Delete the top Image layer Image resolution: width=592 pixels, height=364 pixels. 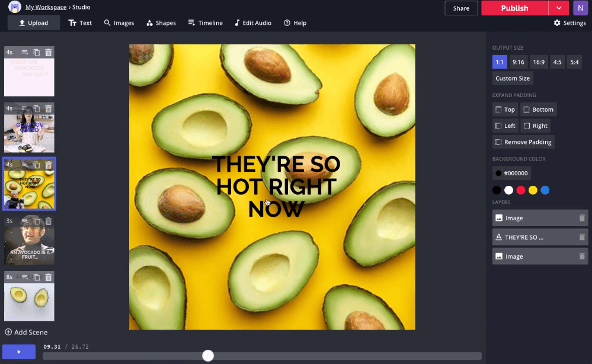582,218
